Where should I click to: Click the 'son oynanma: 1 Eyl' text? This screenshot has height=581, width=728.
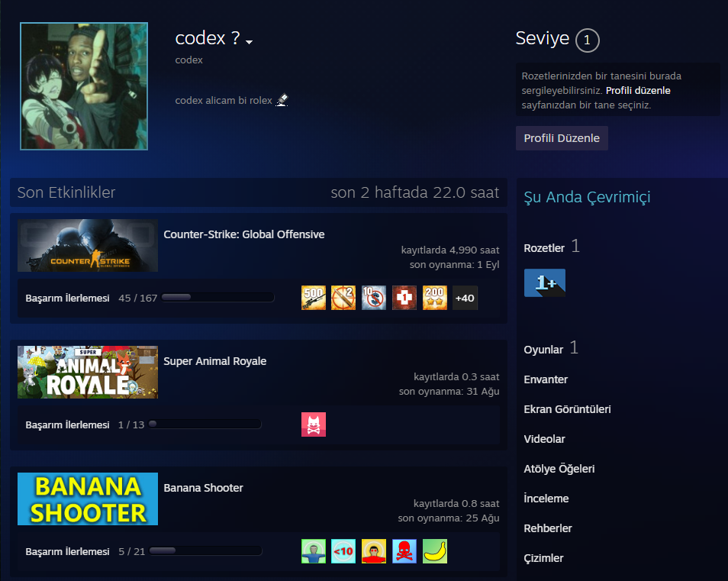click(x=455, y=265)
